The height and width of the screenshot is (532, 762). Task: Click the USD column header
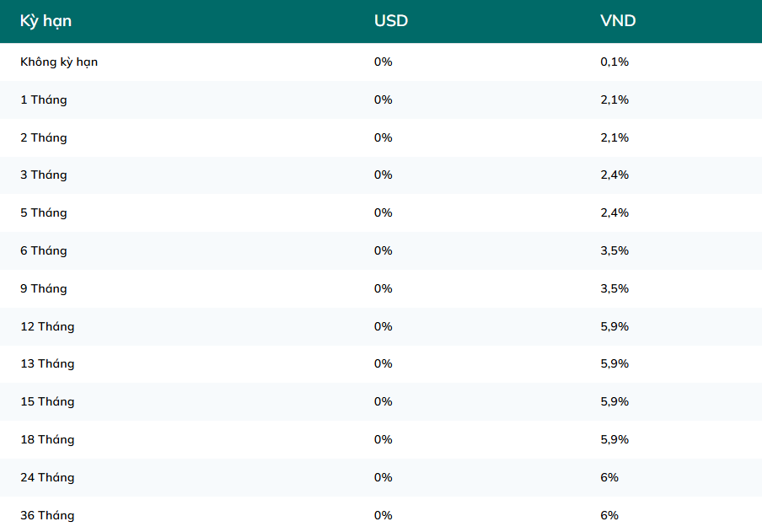pyautogui.click(x=391, y=21)
